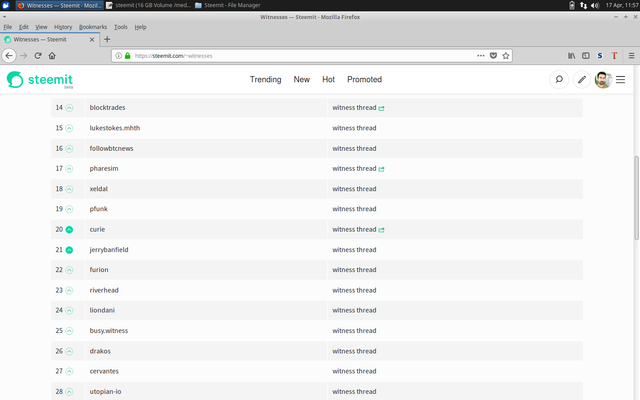640x400 pixels.
Task: Open the system applications menu in the taskbar
Action: 6,5
